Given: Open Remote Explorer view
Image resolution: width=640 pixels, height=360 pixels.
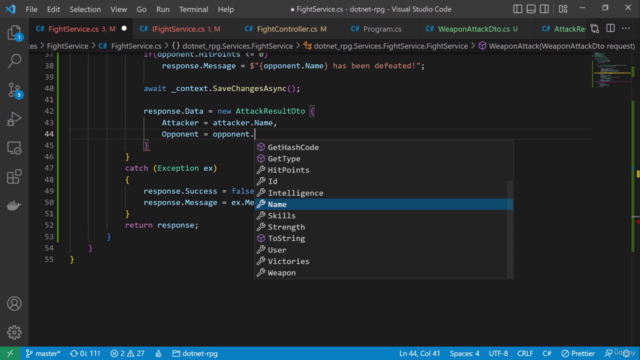Looking at the screenshot, I should [x=14, y=148].
